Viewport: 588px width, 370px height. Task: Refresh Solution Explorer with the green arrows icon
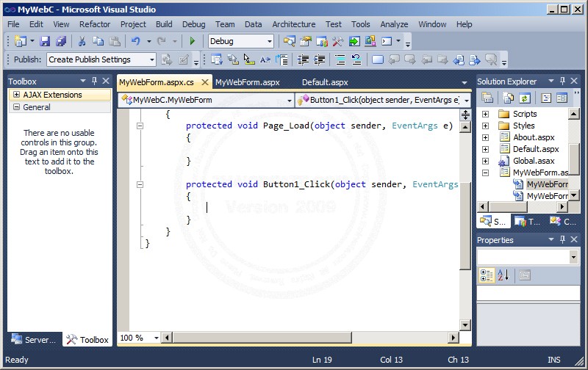[525, 98]
